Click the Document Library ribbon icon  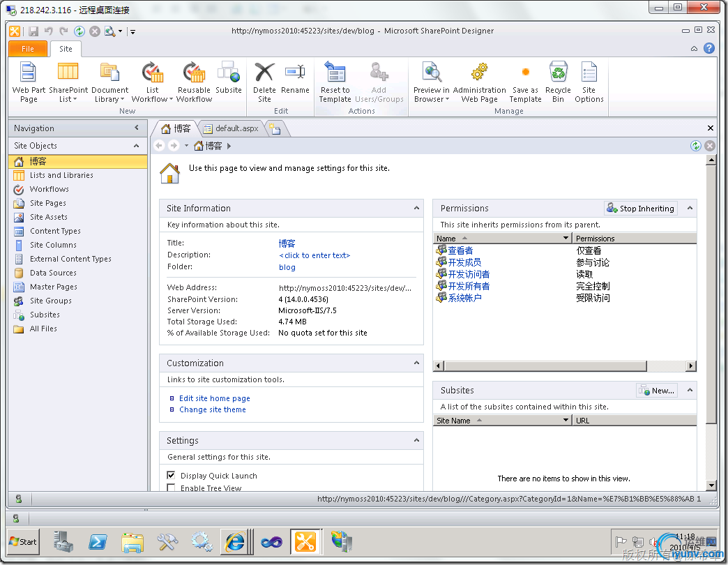(109, 82)
